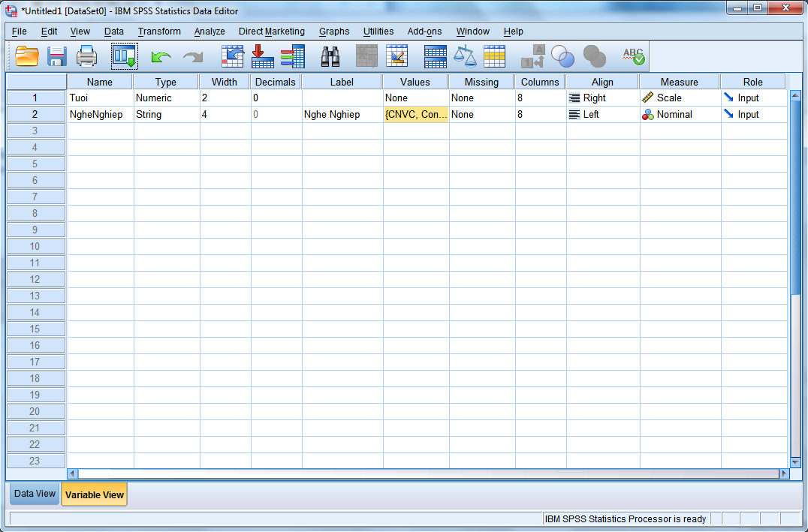The height and width of the screenshot is (532, 808).
Task: Open the Nominal measure cell for NgheNghiep
Action: 680,114
